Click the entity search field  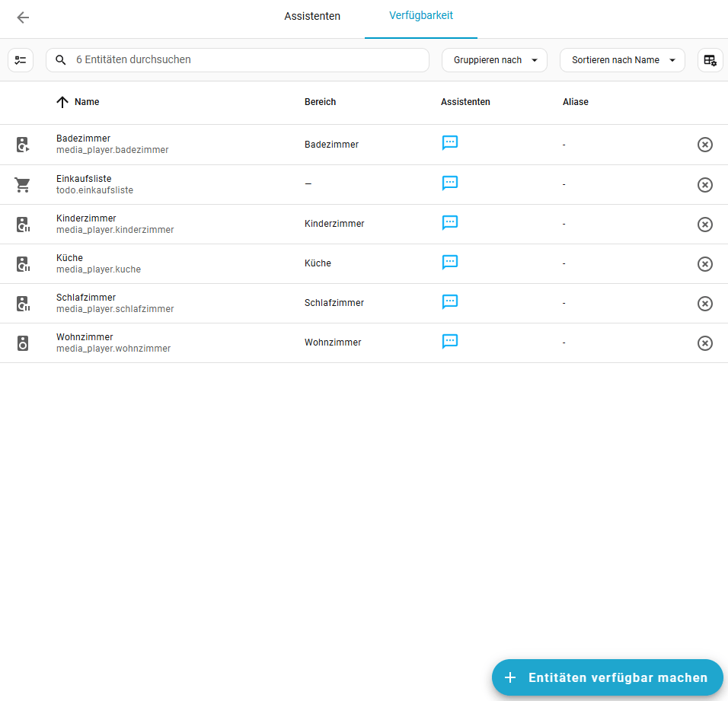tap(238, 60)
